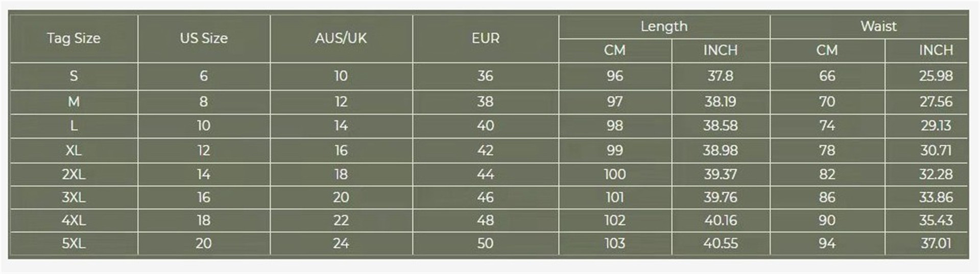Click waist inch value 37.01
The width and height of the screenshot is (980, 274).
tap(936, 243)
